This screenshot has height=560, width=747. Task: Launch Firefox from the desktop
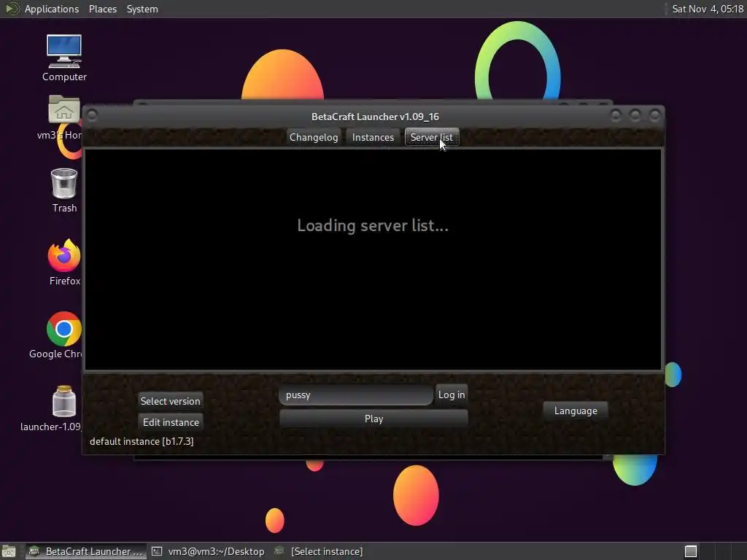(x=64, y=262)
